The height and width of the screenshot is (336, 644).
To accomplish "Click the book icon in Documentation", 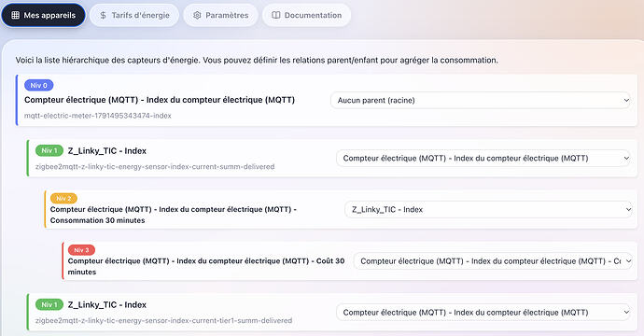I will (276, 15).
